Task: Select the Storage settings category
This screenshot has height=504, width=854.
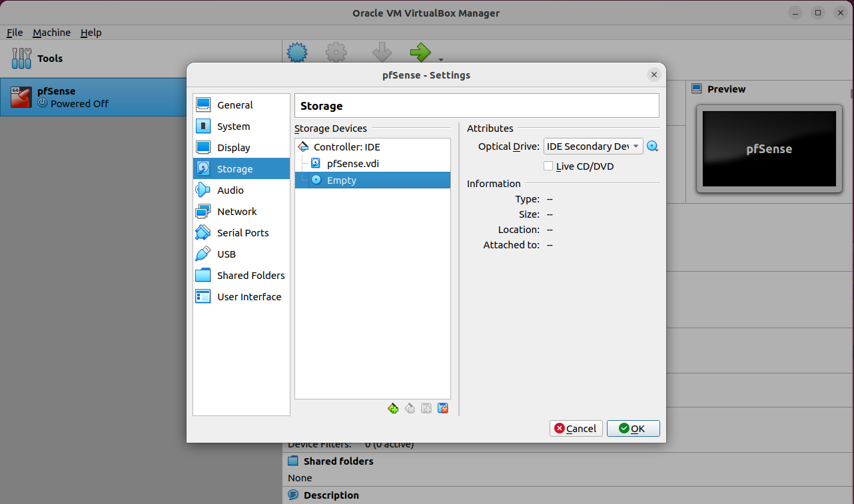Action: [x=241, y=169]
